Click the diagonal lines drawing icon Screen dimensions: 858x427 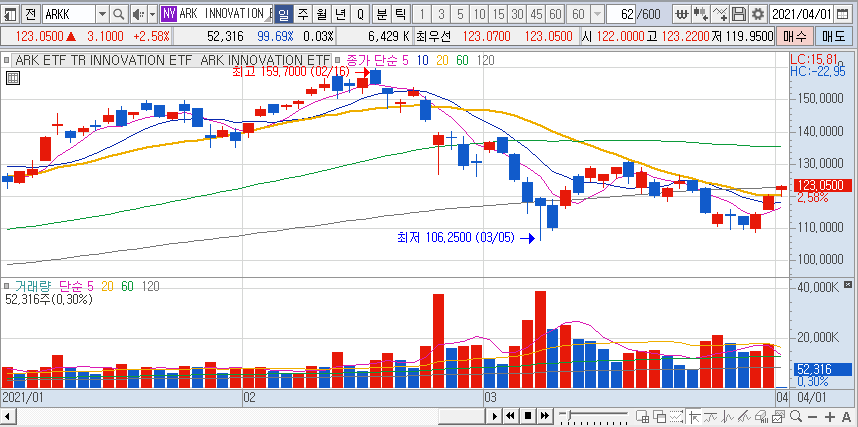click(744, 417)
